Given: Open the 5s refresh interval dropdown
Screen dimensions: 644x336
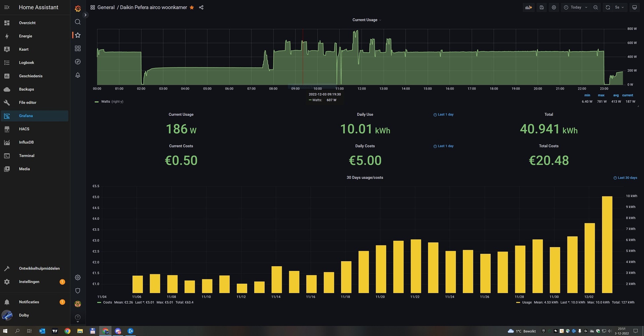Looking at the screenshot, I should point(619,8).
